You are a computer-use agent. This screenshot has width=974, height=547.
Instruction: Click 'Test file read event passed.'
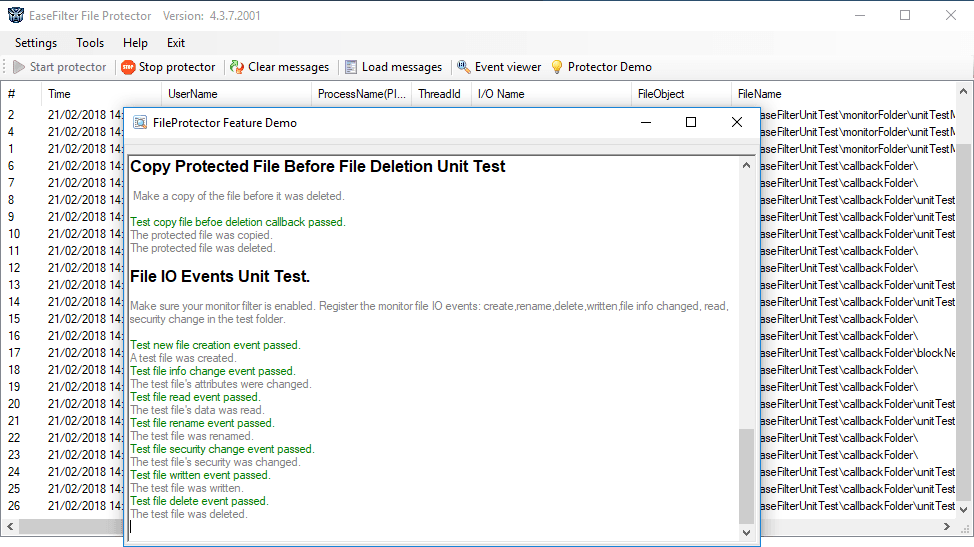195,397
